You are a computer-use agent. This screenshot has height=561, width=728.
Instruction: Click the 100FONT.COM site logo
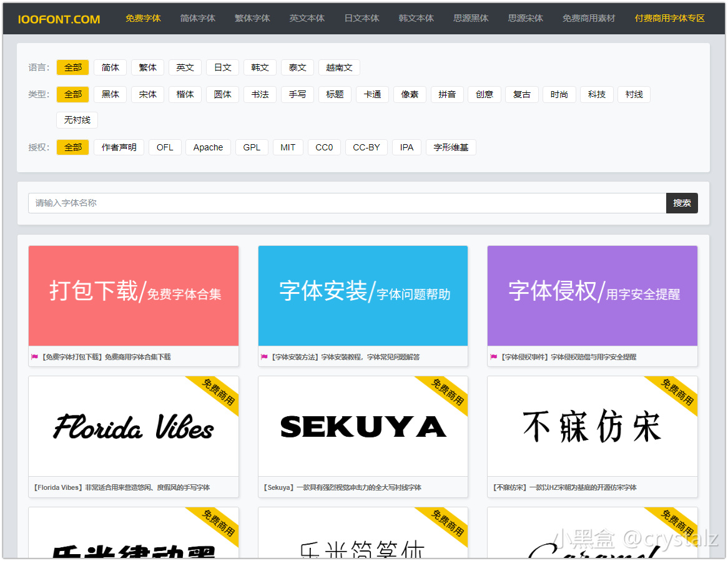[x=59, y=19]
